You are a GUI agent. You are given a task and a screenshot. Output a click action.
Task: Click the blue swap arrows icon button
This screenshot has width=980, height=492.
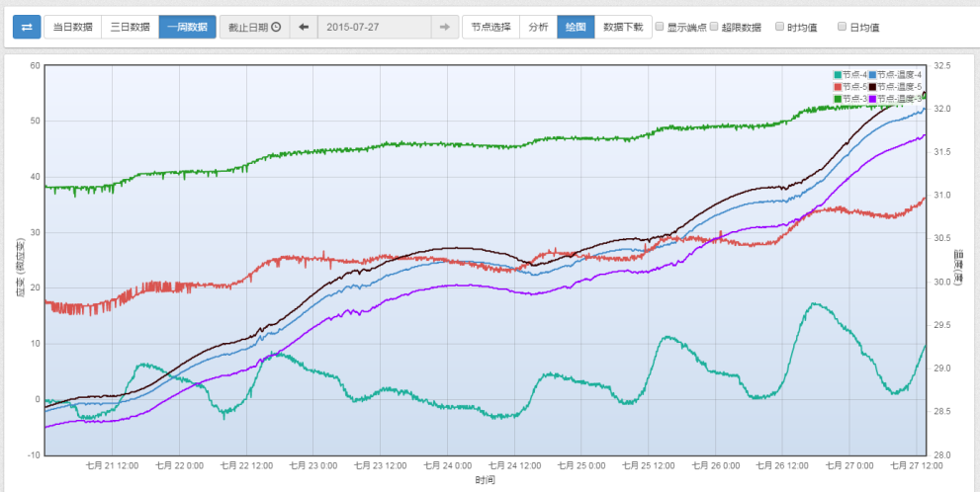point(27,27)
